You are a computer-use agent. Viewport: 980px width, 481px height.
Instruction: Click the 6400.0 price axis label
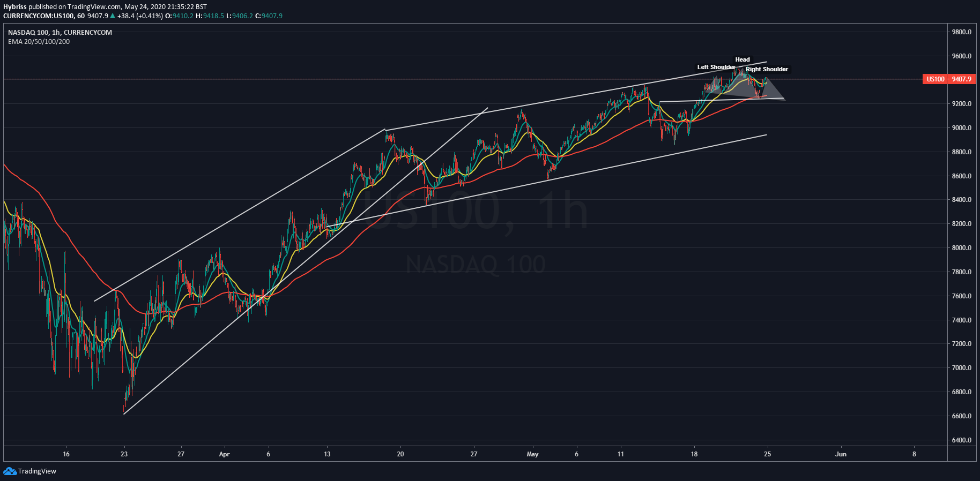pyautogui.click(x=962, y=440)
